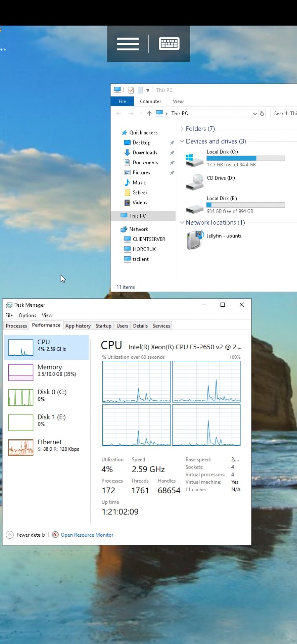The height and width of the screenshot is (644, 297).
Task: Click the Local Disk (E:) usage bar
Action: [x=245, y=205]
